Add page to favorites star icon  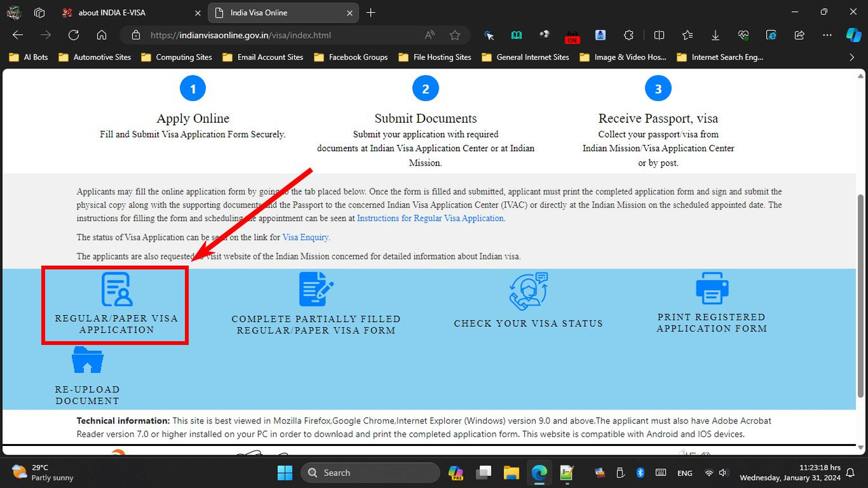point(455,35)
